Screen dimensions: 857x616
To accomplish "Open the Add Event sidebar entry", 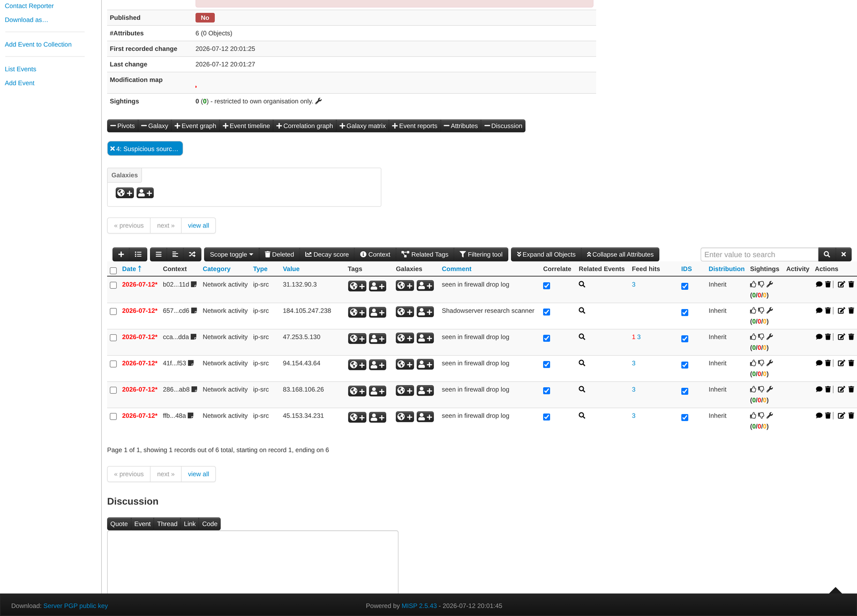I will [19, 83].
